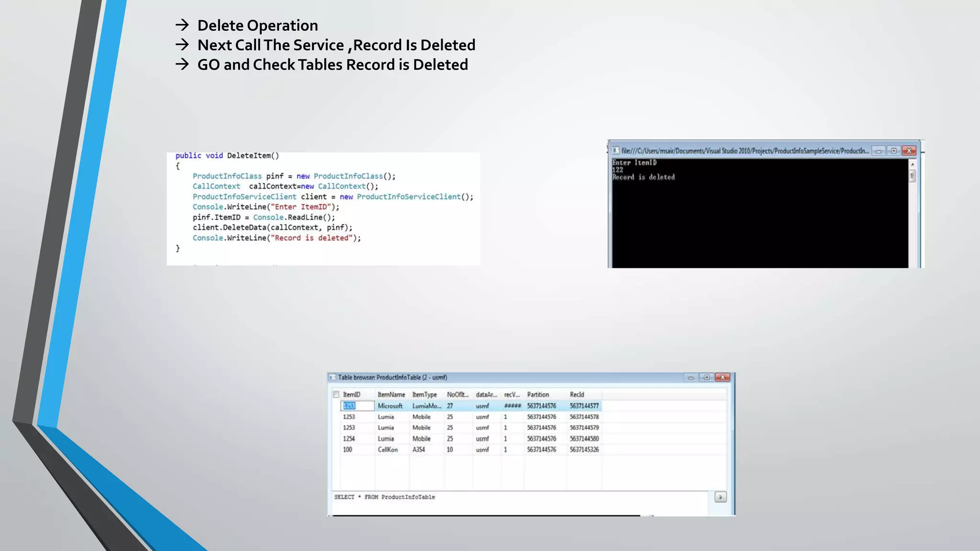Click the NoOfIt... column header
The width and height of the screenshot is (980, 551).
pyautogui.click(x=458, y=395)
